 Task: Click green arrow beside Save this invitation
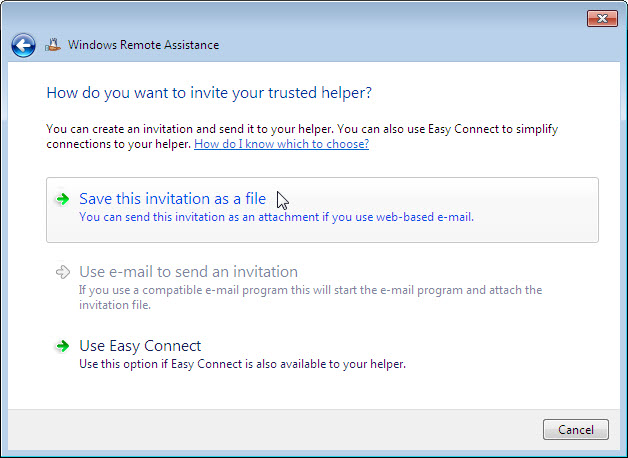coord(62,199)
